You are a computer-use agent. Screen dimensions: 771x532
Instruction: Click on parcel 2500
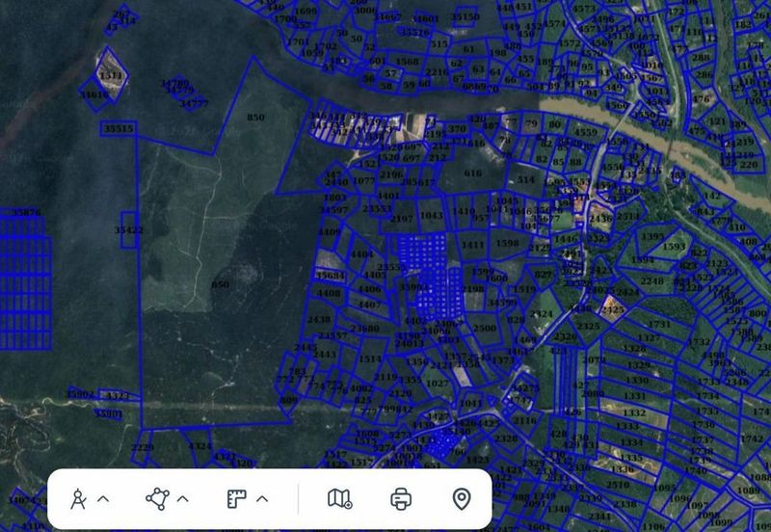[485, 328]
